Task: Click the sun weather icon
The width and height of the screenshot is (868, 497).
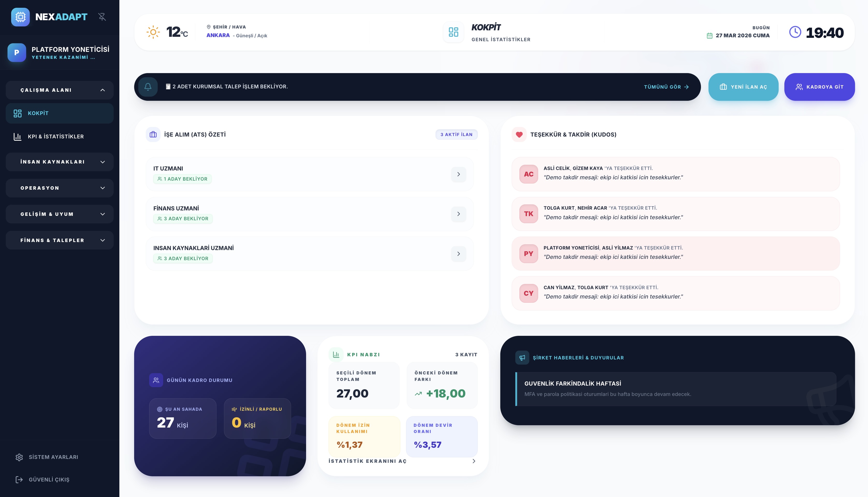Action: coord(153,32)
